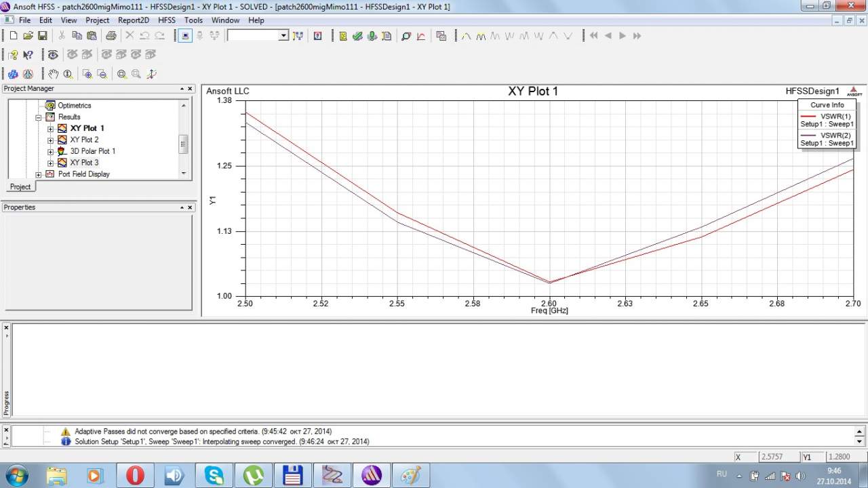Select the Pan hand tool
This screenshot has width=868, height=488.
54,74
